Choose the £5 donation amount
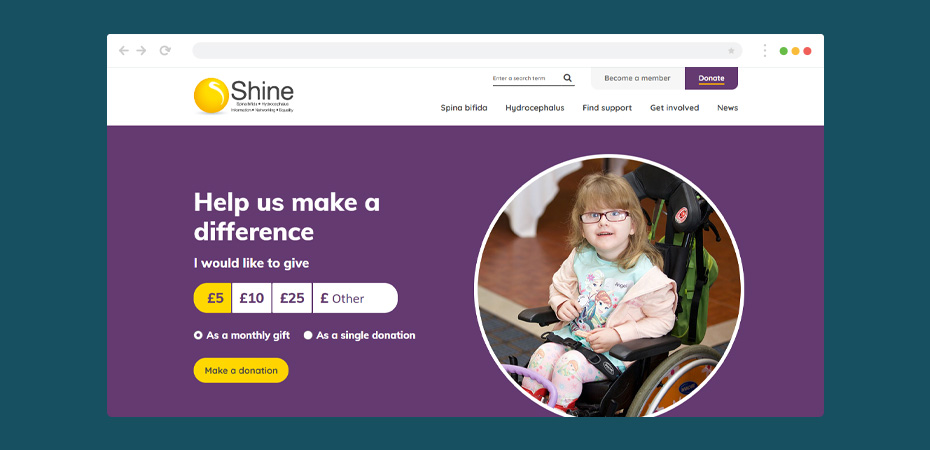Screen dimensions: 930x450 (212, 298)
